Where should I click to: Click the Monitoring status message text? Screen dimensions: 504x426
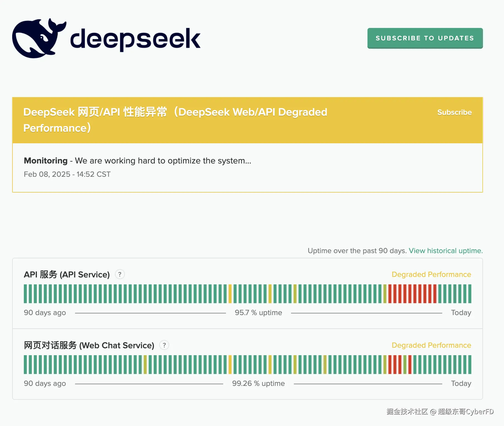138,161
